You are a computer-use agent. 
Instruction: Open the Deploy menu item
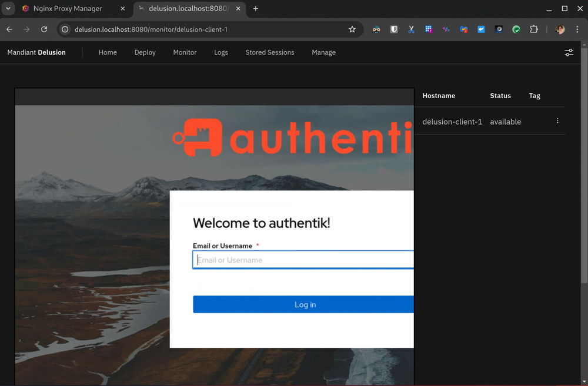point(145,52)
